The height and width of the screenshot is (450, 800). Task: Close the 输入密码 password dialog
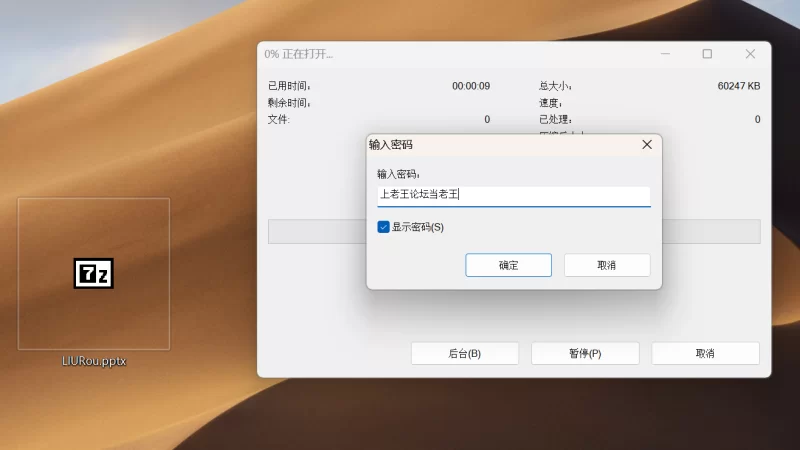[646, 145]
